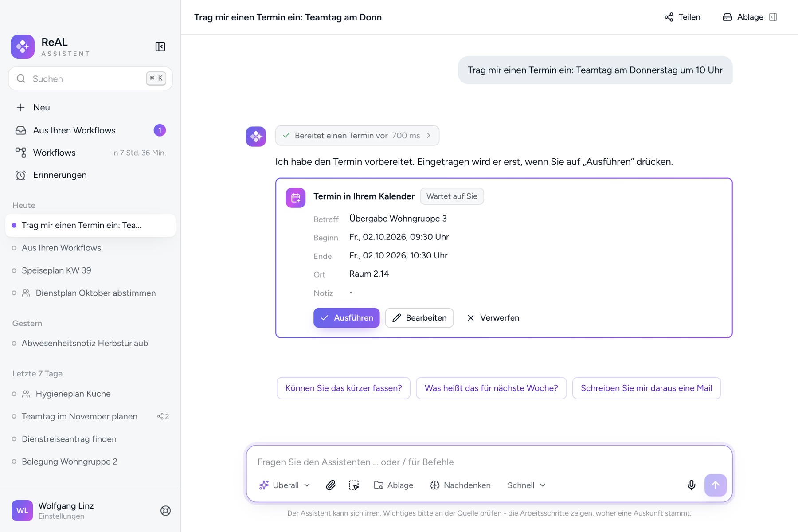Open Aus Ihren Workflows inbox item
Screen dimensions: 798x532
point(90,130)
